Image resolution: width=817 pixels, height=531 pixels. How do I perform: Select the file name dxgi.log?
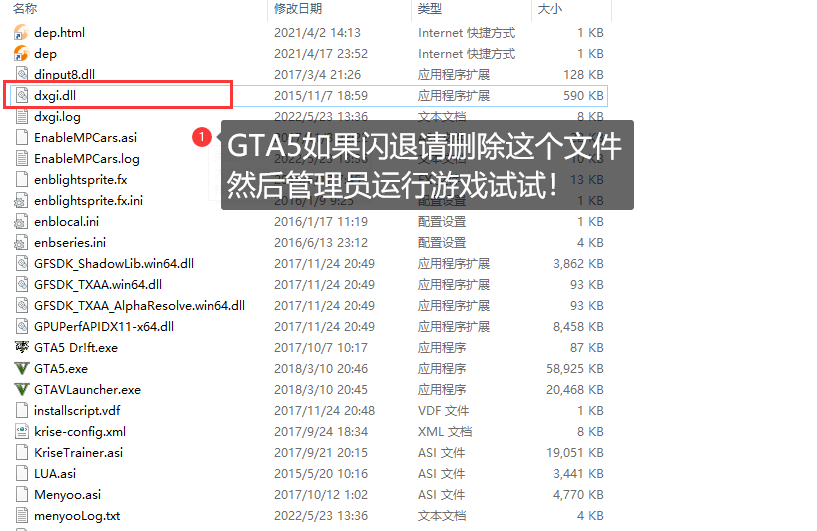click(57, 117)
